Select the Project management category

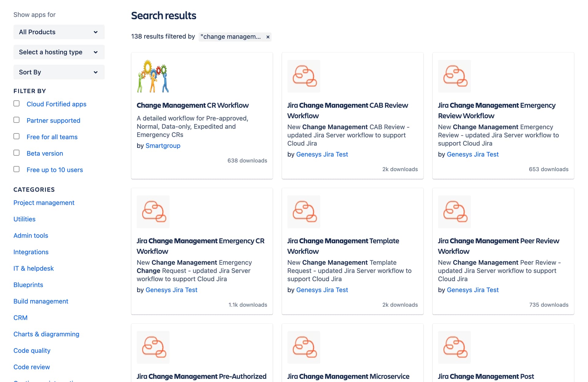click(44, 203)
